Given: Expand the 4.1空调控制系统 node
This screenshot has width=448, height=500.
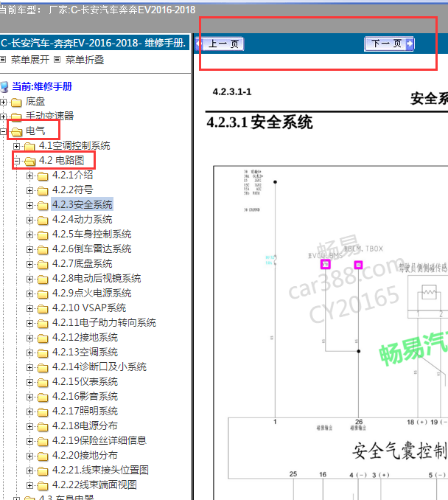Looking at the screenshot, I should point(16,146).
